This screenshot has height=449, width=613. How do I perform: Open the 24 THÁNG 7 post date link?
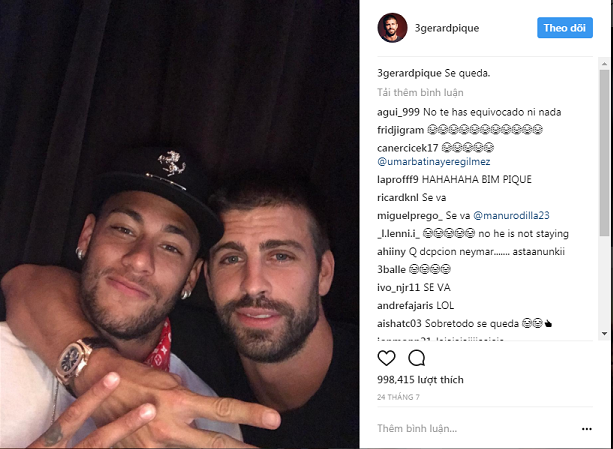pyautogui.click(x=398, y=397)
